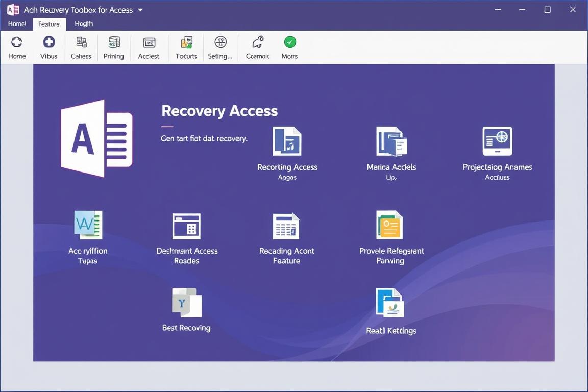Open the Tocurts toolbar icon
588x392 pixels.
(x=186, y=42)
